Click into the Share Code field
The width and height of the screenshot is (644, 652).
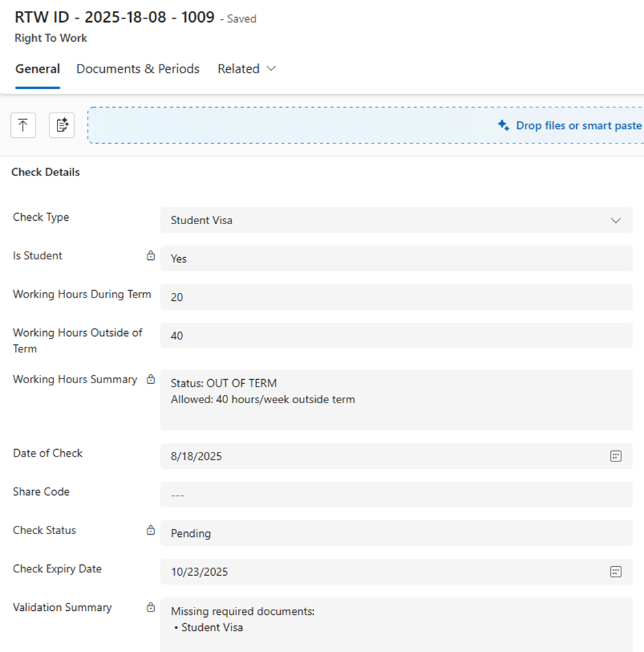tap(396, 495)
